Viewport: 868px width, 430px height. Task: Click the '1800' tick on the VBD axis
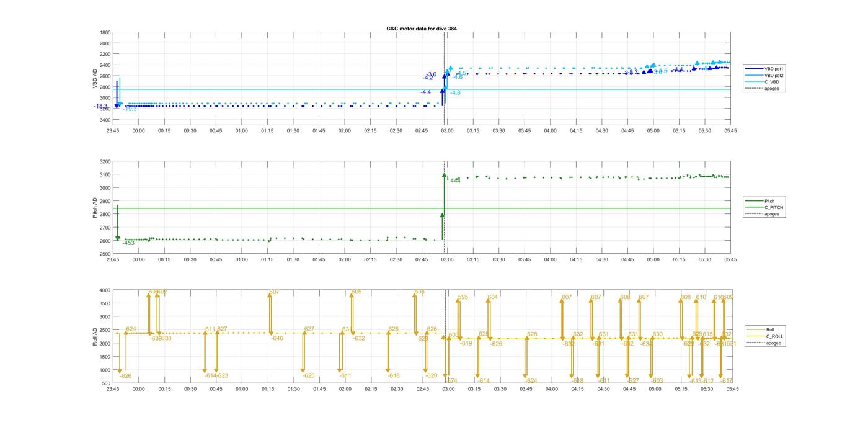(105, 32)
